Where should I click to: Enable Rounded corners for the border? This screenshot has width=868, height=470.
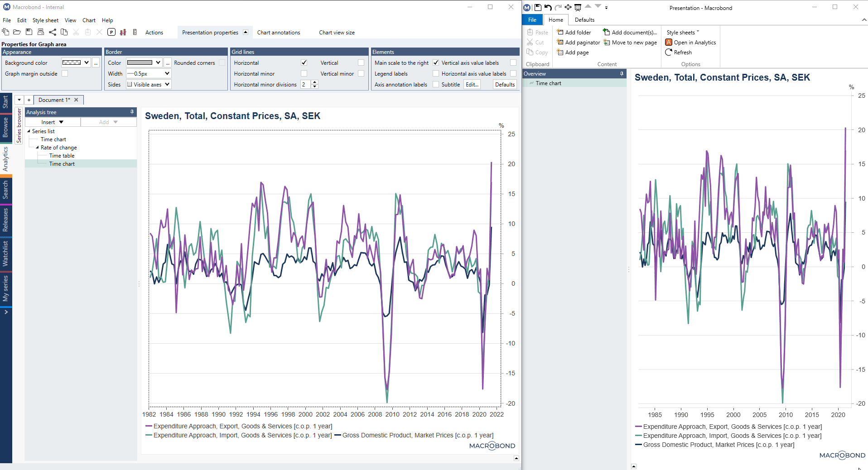(x=222, y=62)
